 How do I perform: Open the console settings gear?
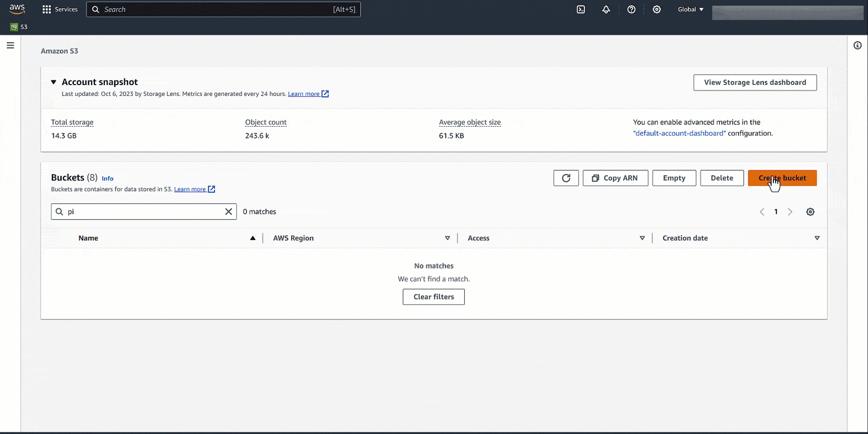point(657,9)
